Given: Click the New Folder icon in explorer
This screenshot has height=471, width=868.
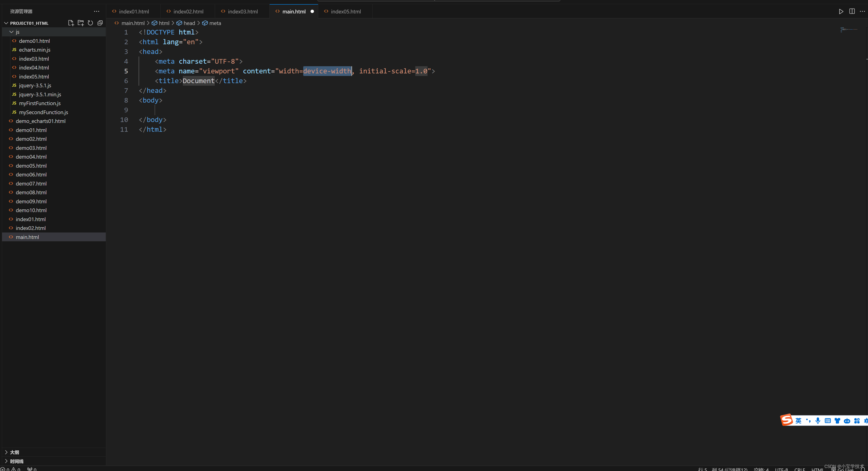Looking at the screenshot, I should 81,23.
